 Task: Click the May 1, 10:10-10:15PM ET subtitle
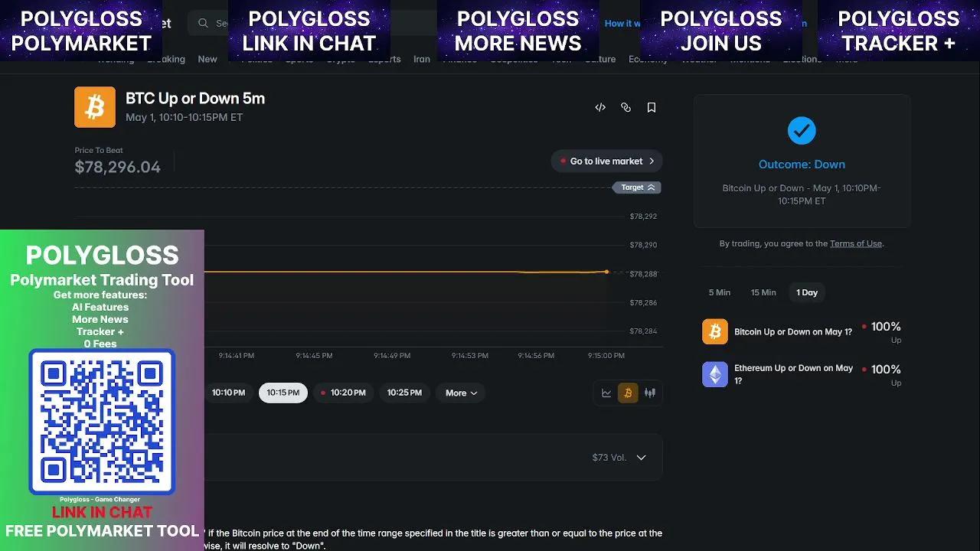click(185, 118)
